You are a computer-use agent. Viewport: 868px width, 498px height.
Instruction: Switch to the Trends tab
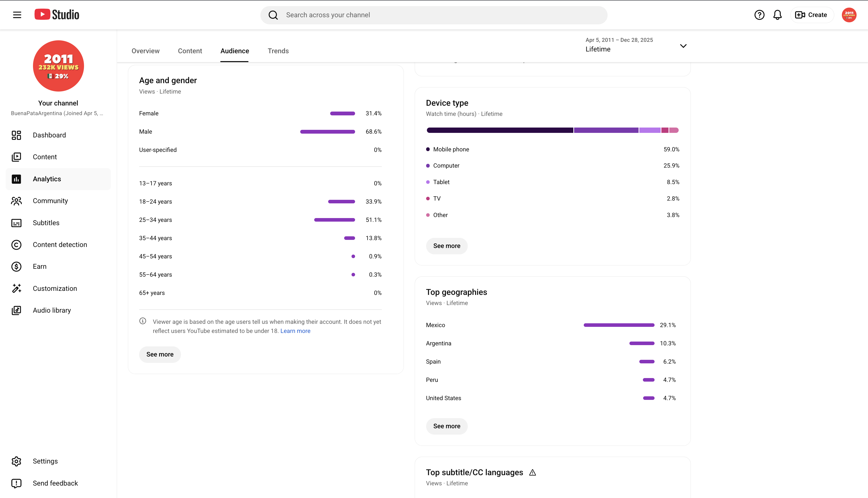278,51
